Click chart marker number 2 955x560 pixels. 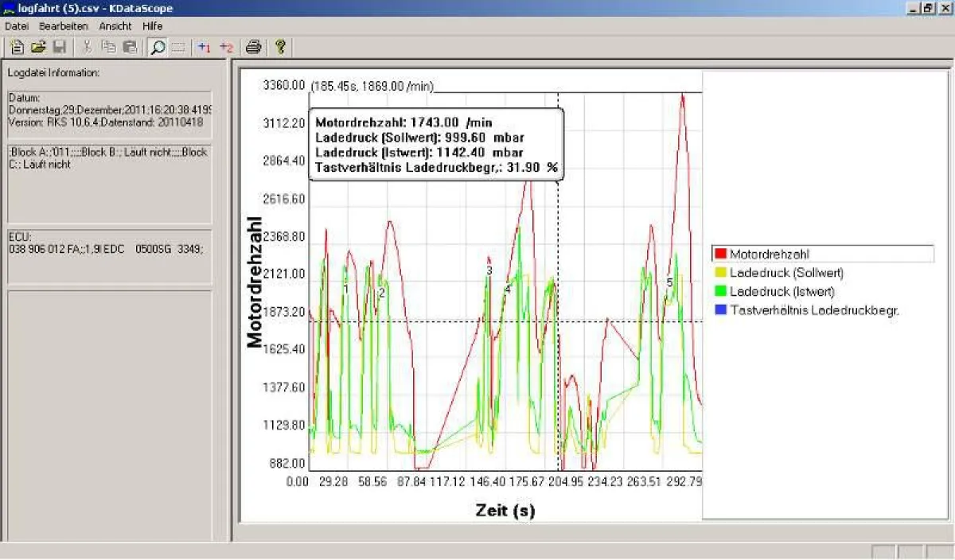coord(381,293)
